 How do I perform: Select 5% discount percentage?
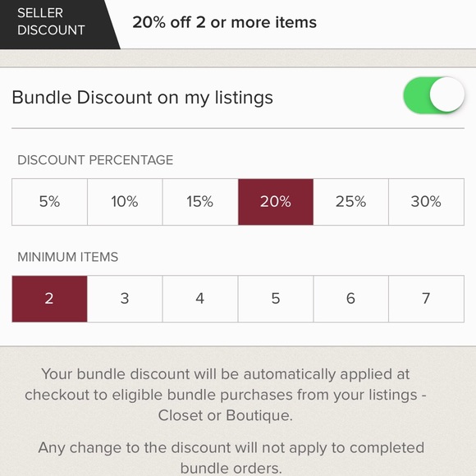[49, 202]
